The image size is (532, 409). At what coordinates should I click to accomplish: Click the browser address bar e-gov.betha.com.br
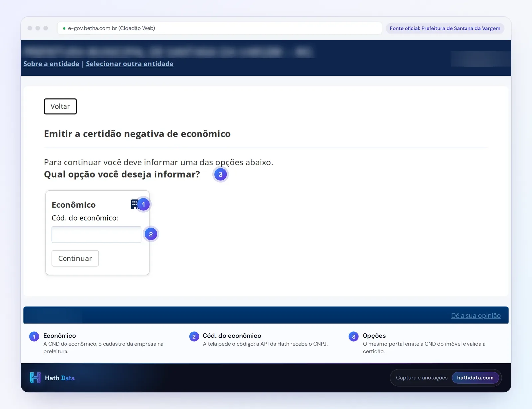tap(219, 28)
